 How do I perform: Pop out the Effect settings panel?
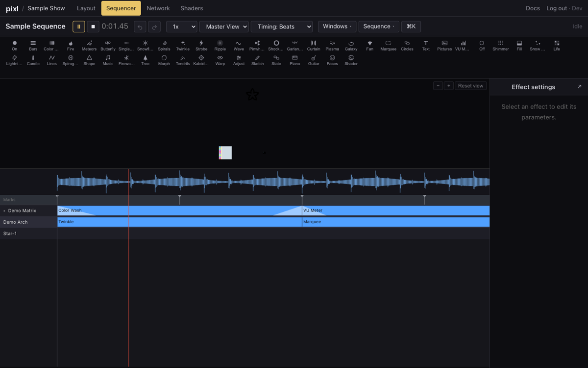pyautogui.click(x=580, y=87)
